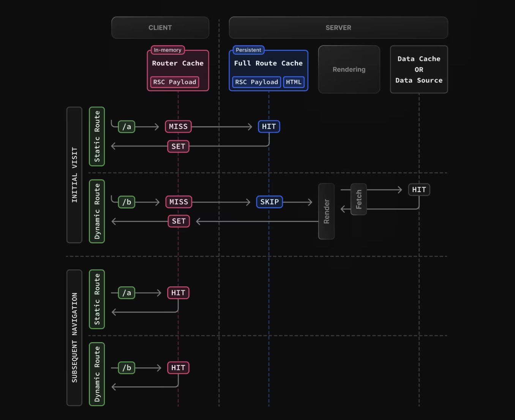The image size is (515, 420).
Task: Click the blue HIT node
Action: 269,126
